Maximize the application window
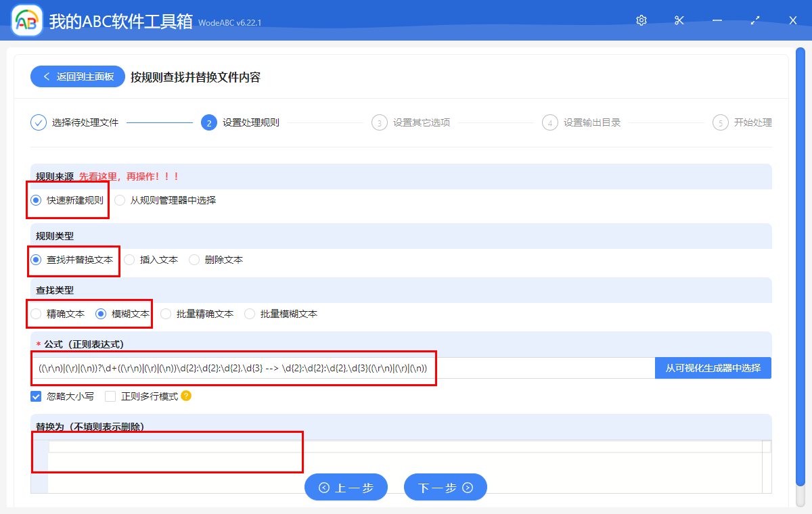The width and height of the screenshot is (812, 514). click(755, 20)
